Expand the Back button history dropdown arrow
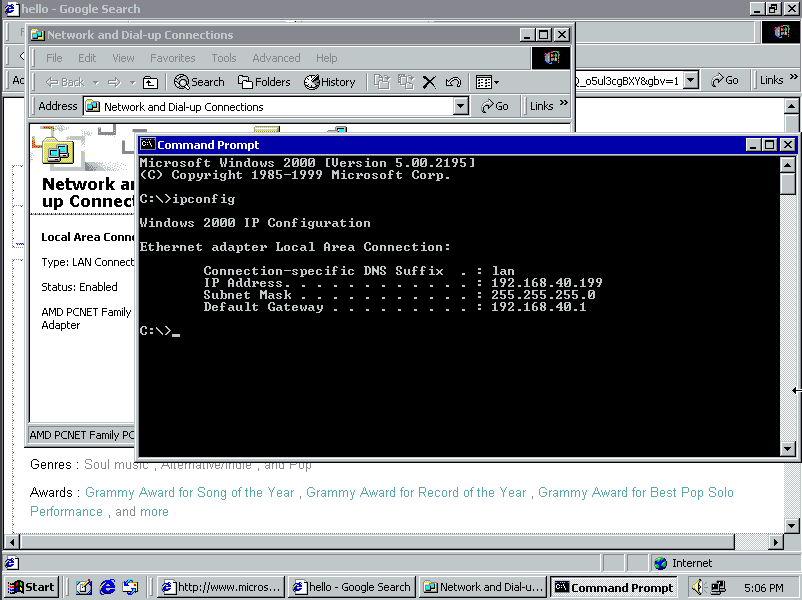 tap(96, 82)
